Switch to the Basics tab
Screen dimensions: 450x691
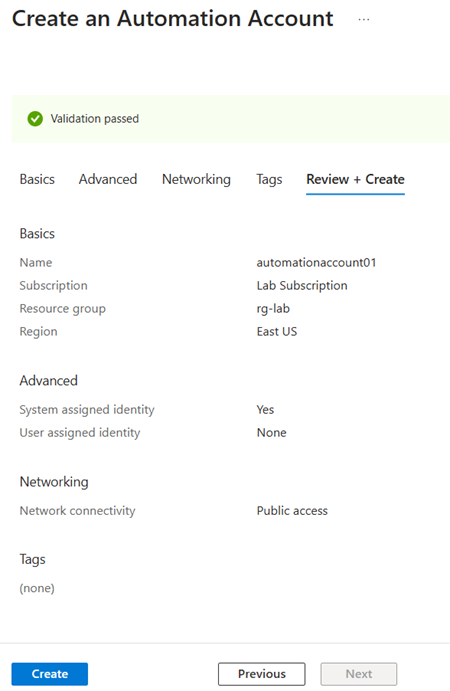(37, 179)
